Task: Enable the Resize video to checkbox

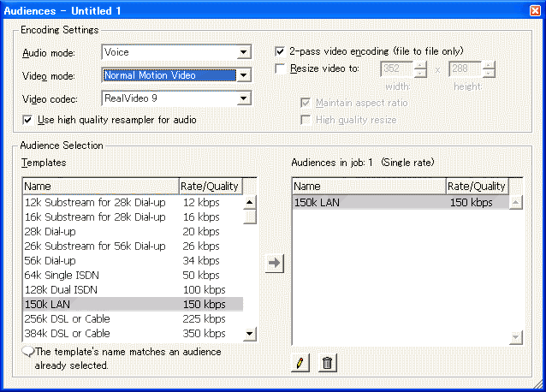Action: click(281, 68)
